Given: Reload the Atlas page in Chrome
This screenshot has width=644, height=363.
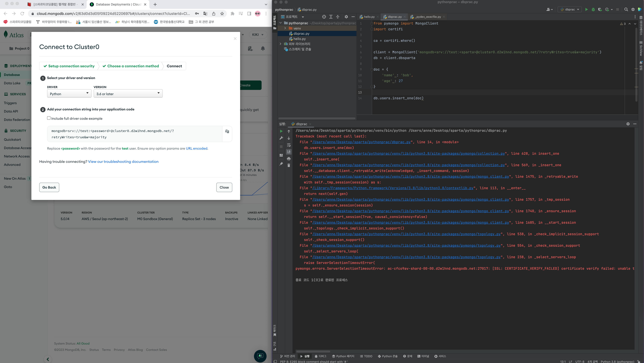Looking at the screenshot, I should (22, 14).
